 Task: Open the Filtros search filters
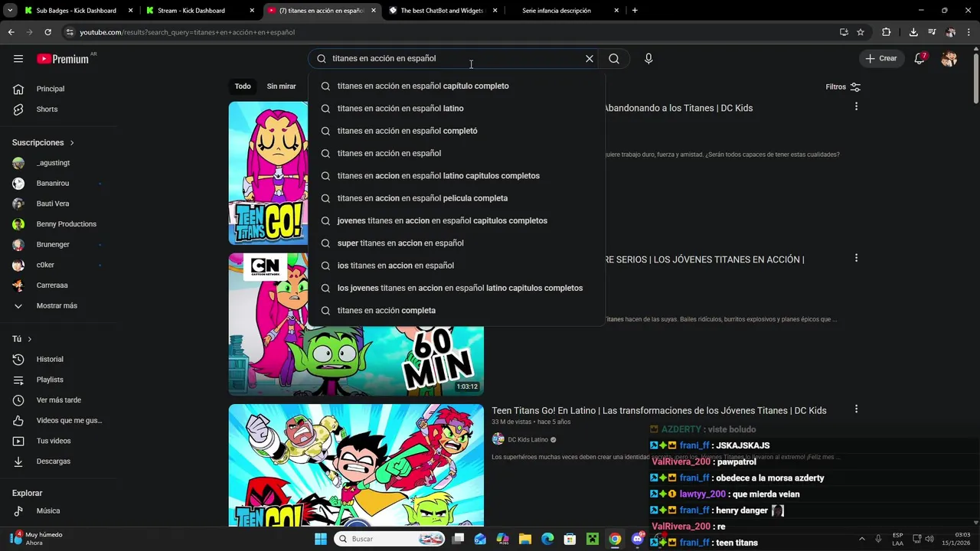click(x=843, y=86)
